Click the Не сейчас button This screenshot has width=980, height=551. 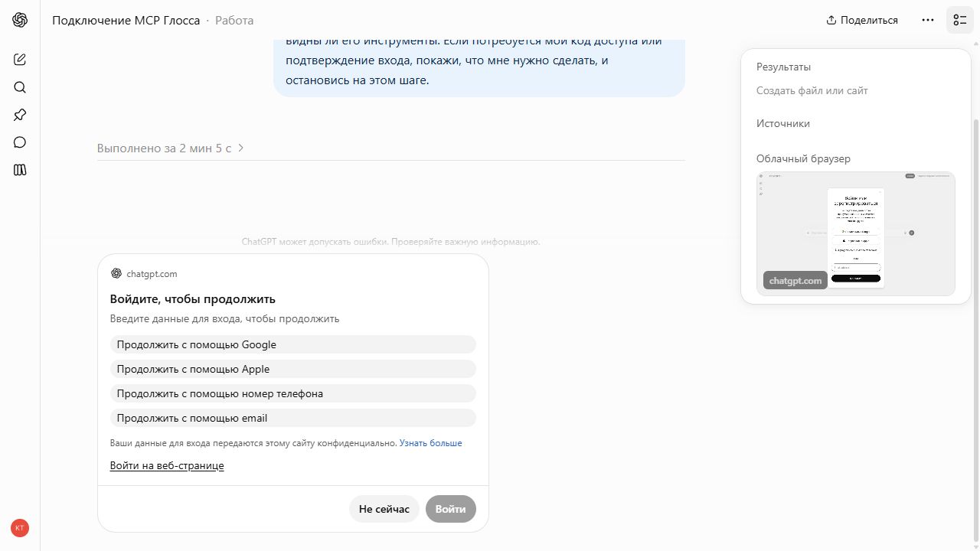click(384, 509)
